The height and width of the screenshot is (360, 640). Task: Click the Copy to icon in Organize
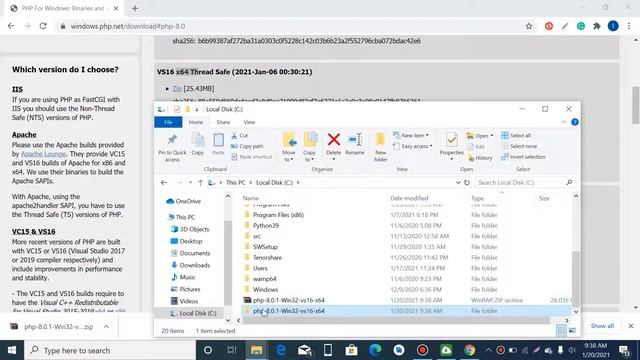309,147
